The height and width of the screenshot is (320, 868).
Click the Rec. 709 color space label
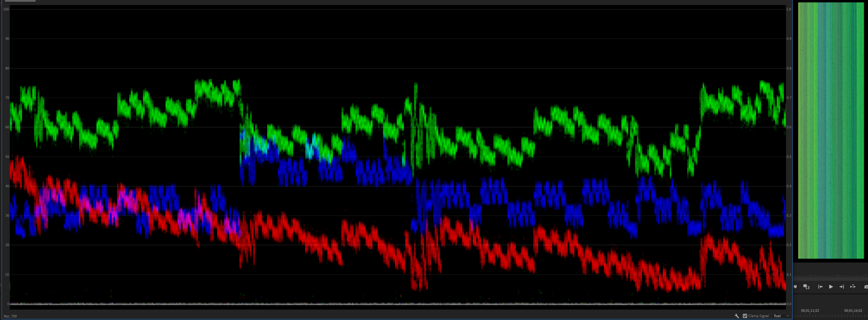pos(10,316)
